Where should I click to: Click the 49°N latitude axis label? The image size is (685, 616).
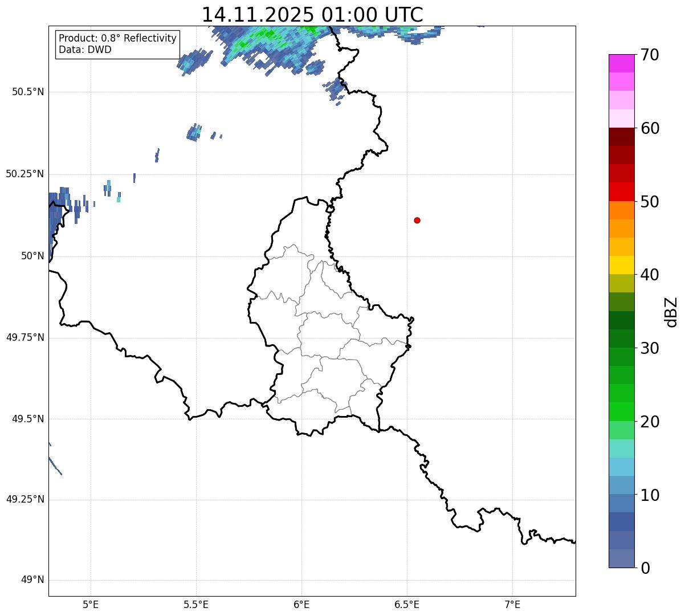point(32,580)
